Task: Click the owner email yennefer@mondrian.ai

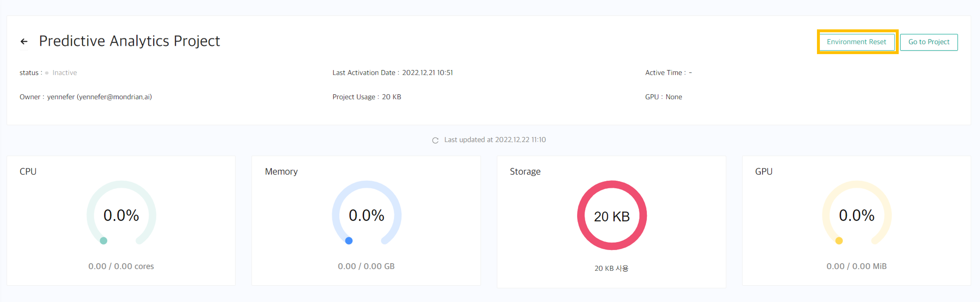Action: pos(114,97)
